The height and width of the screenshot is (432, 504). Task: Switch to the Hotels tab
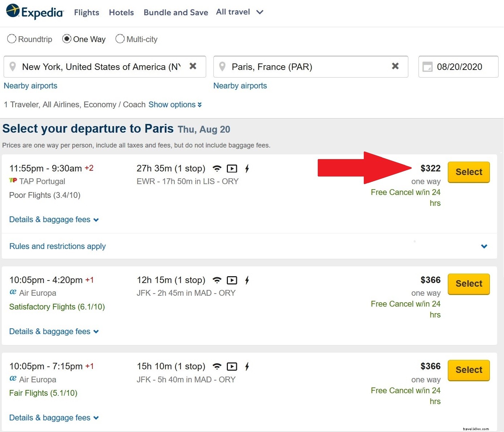click(x=121, y=12)
